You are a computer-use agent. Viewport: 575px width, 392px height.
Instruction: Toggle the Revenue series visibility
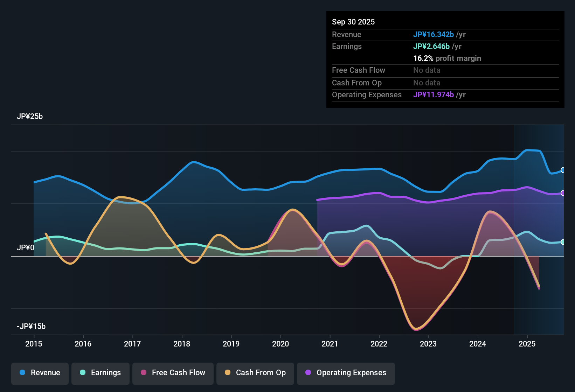[40, 373]
